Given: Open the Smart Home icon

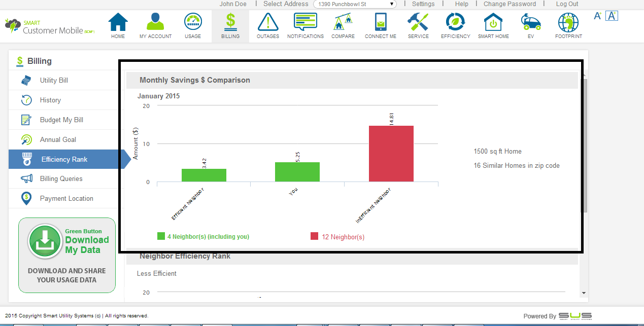Looking at the screenshot, I should [x=493, y=23].
